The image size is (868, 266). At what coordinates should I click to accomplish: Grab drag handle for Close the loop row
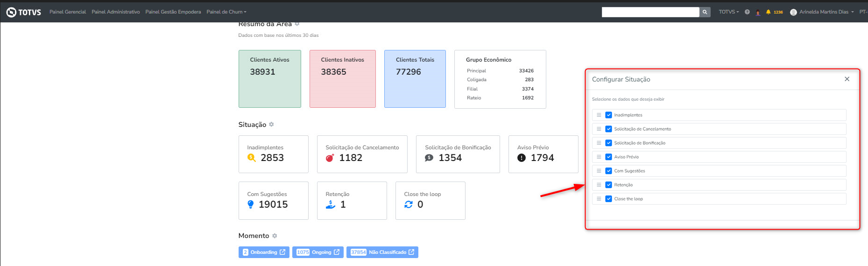click(599, 199)
